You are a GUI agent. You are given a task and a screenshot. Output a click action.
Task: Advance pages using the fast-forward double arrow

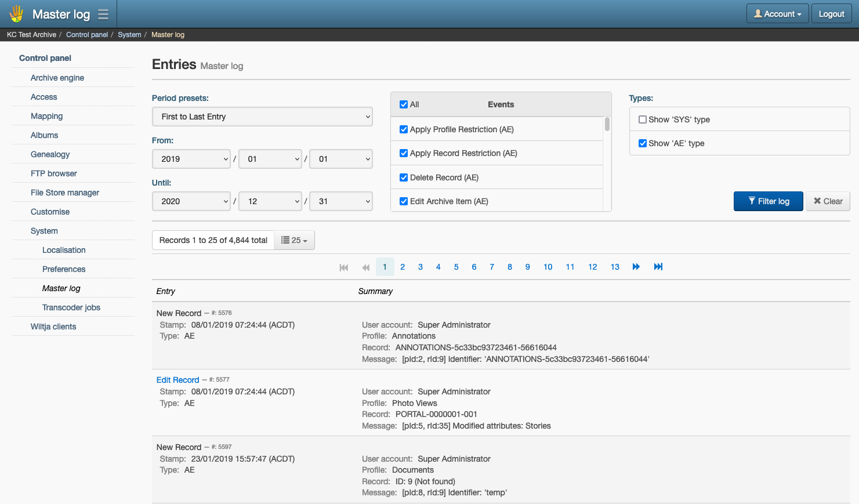tap(636, 267)
